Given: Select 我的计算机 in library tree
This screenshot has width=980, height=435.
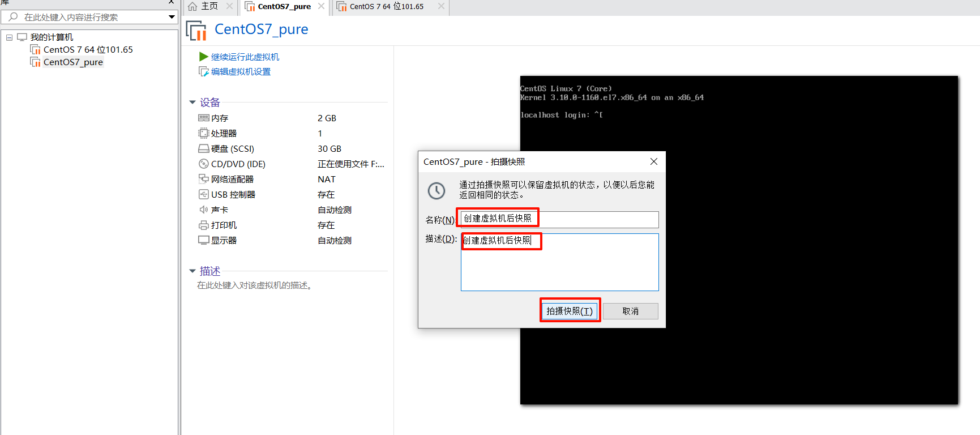Looking at the screenshot, I should (x=52, y=37).
